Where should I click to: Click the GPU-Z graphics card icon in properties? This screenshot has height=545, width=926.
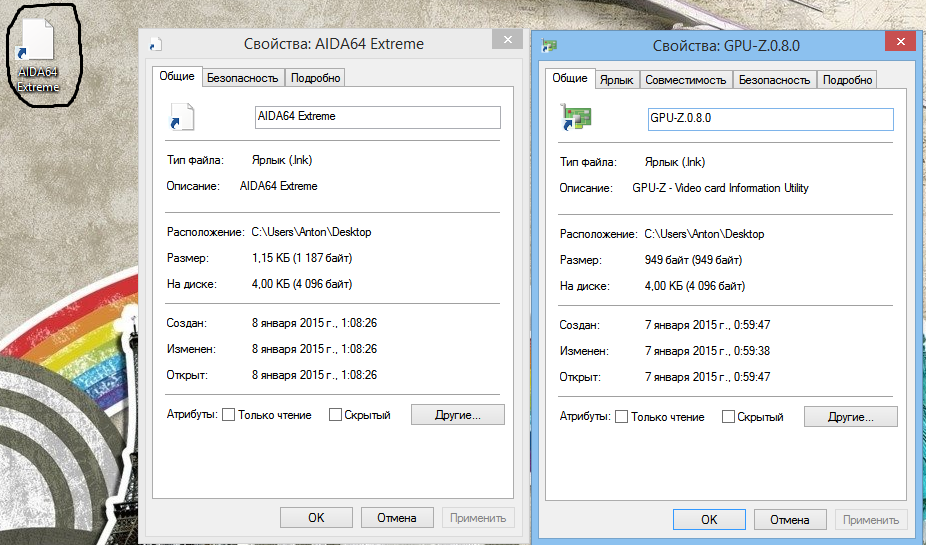pyautogui.click(x=576, y=117)
